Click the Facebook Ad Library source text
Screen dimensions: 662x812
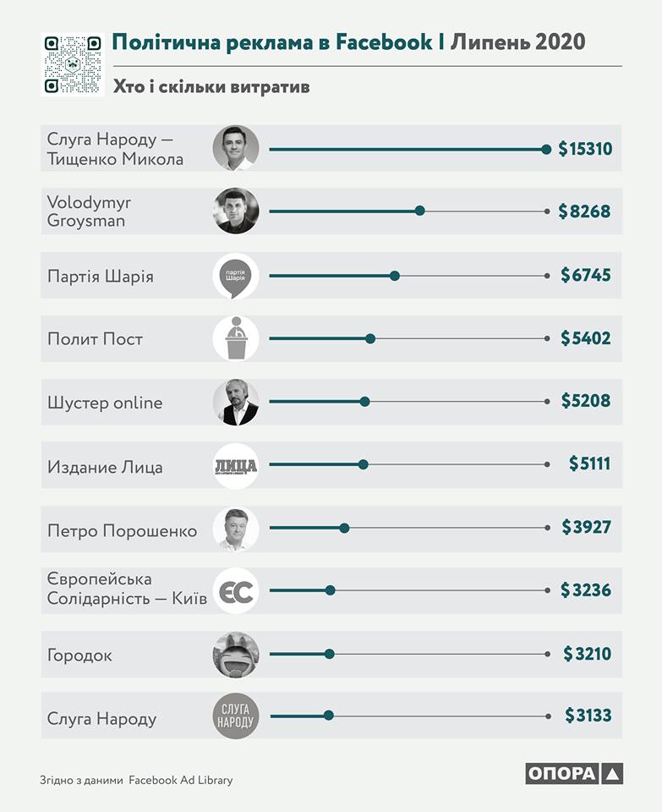pos(180,780)
